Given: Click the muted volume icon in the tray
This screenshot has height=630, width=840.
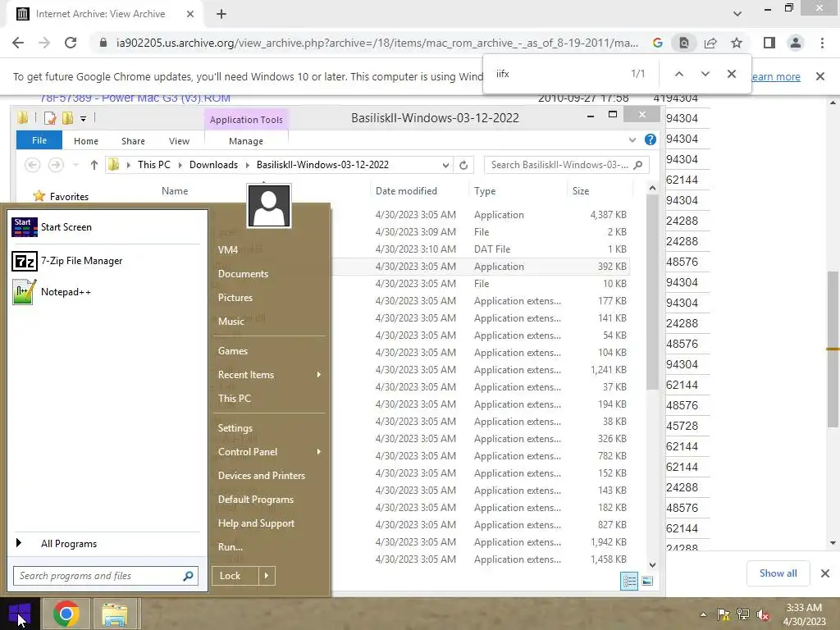Looking at the screenshot, I should [763, 614].
